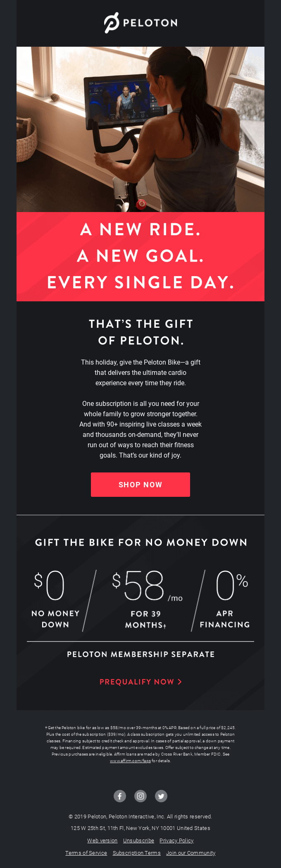Screen dimensions: 281x868
Task: Follow the Prequalify Now link text
Action: click(137, 682)
